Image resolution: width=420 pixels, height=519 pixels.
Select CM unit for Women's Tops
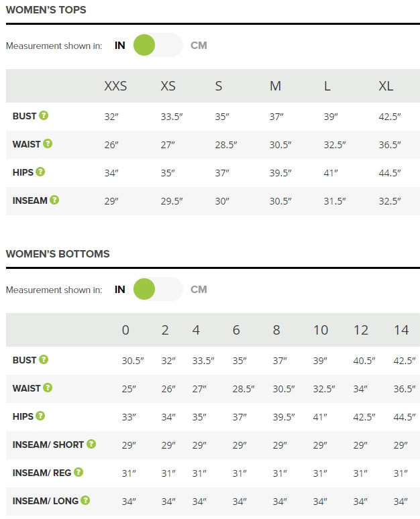pos(199,46)
